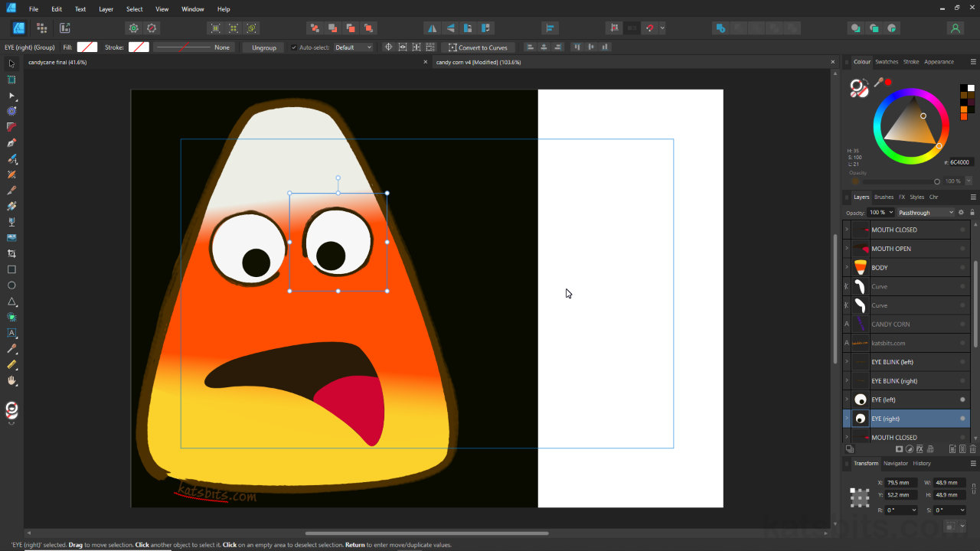Click the stroke width None field

(192, 47)
